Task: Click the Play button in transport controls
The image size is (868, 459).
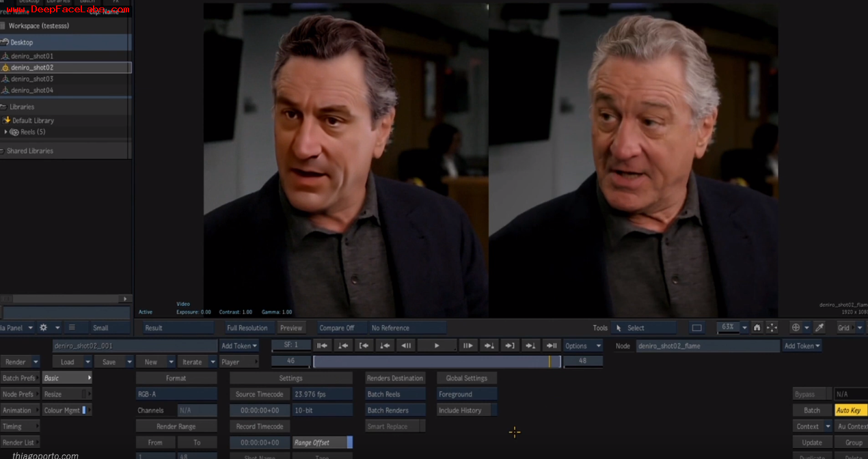Action: [437, 346]
